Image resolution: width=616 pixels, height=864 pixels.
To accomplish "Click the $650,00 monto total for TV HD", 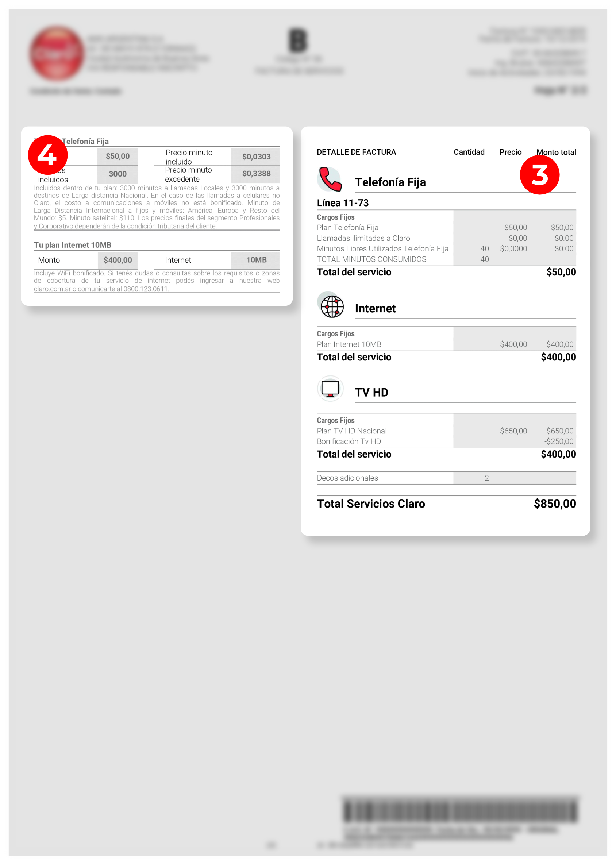I will pyautogui.click(x=560, y=431).
